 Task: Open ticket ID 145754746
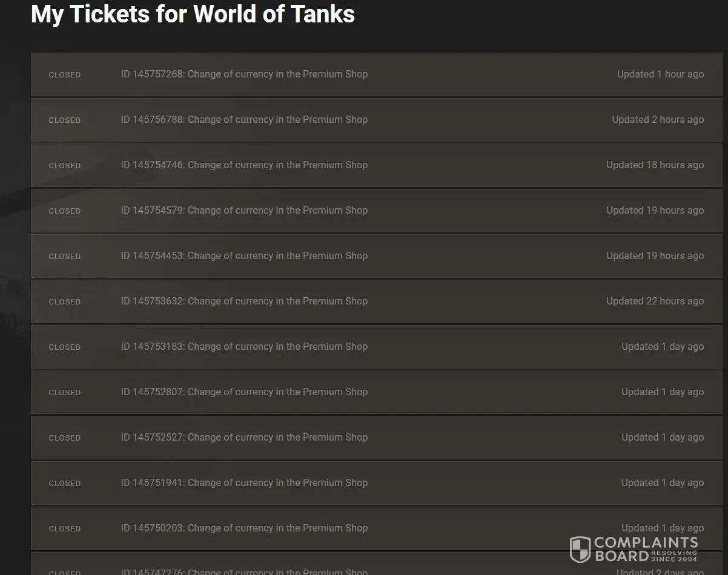pos(244,165)
